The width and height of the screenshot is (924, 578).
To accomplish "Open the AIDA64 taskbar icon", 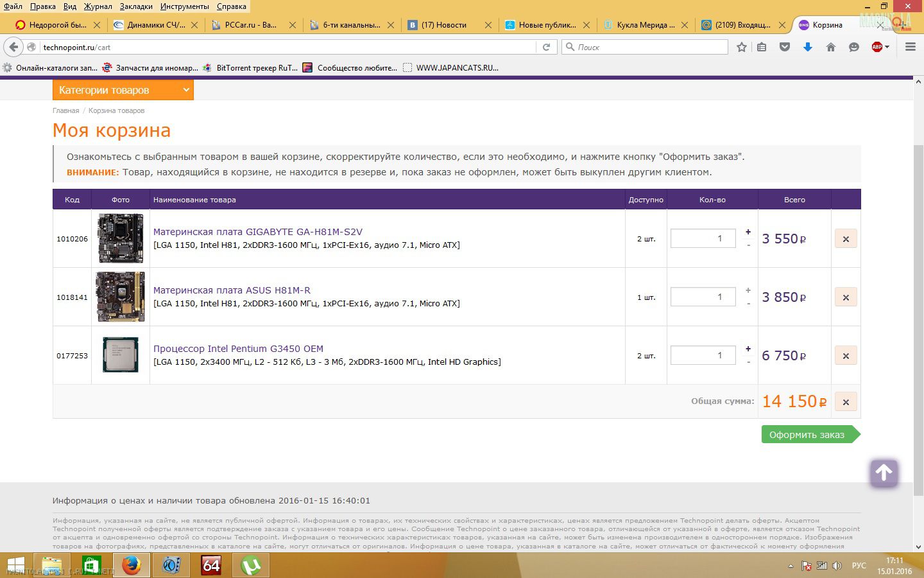I will pyautogui.click(x=211, y=565).
